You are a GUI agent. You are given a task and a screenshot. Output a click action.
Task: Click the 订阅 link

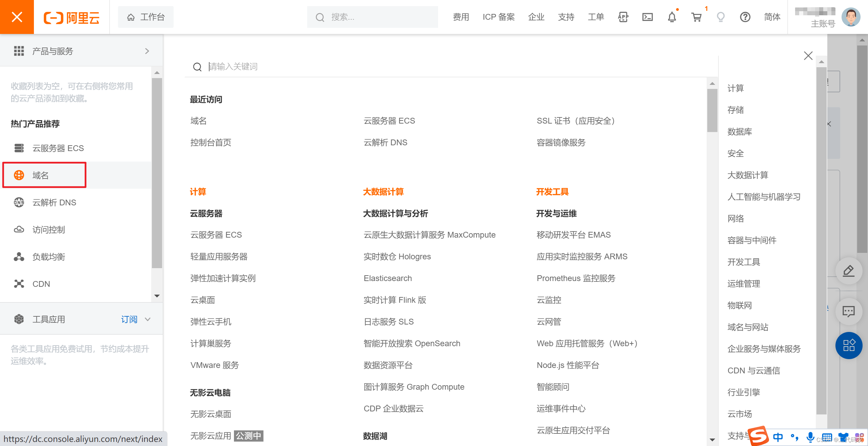(129, 319)
